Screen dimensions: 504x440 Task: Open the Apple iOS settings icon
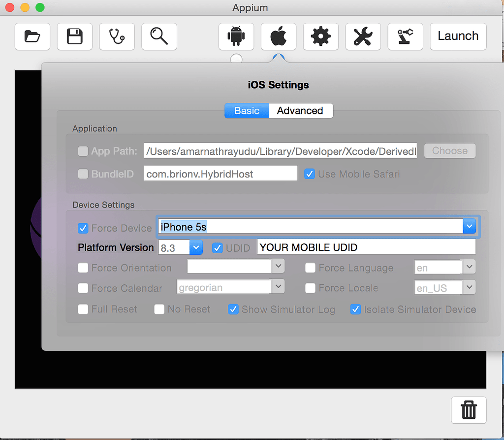pos(278,36)
